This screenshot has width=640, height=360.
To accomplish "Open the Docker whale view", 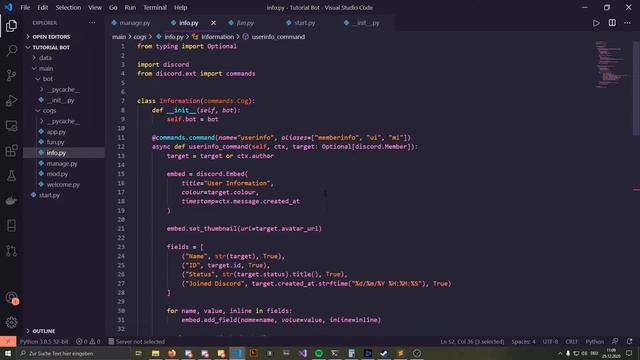I will coord(11,200).
